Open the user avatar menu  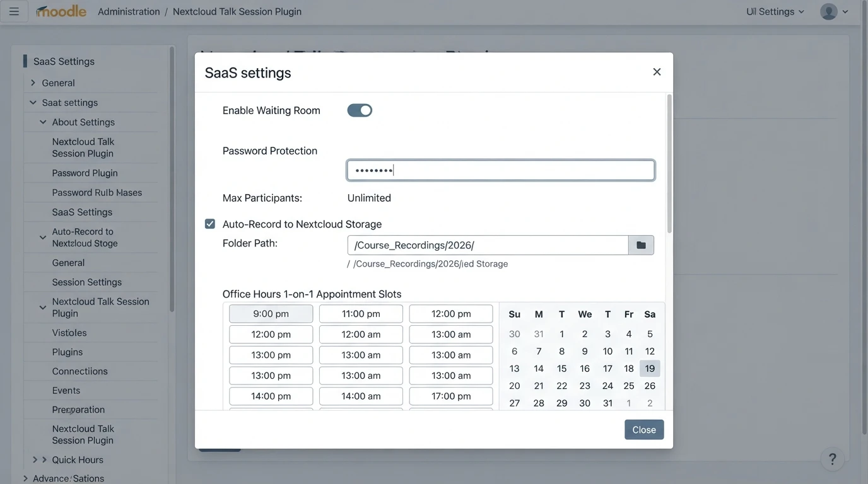point(834,11)
